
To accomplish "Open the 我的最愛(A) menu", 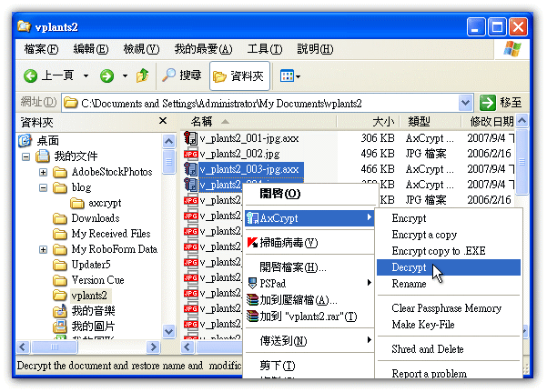I will pyautogui.click(x=203, y=49).
